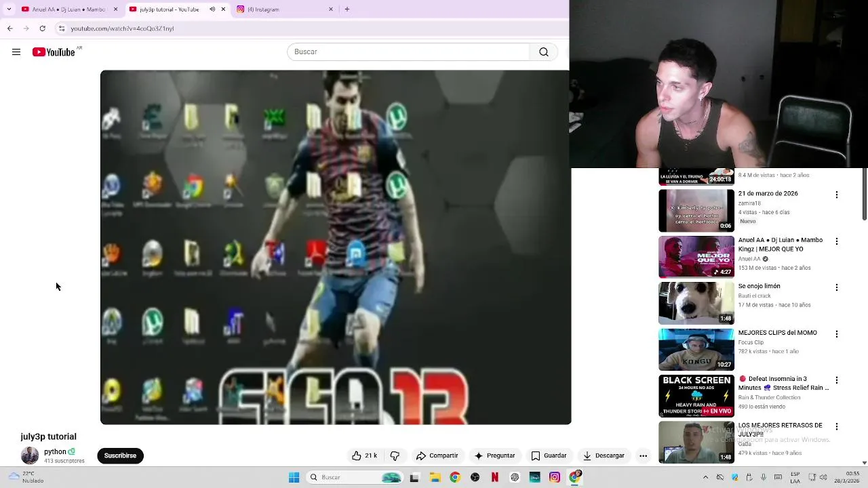Image resolution: width=868 pixels, height=488 pixels.
Task: Open Task View in the taskbar
Action: pyautogui.click(x=414, y=477)
